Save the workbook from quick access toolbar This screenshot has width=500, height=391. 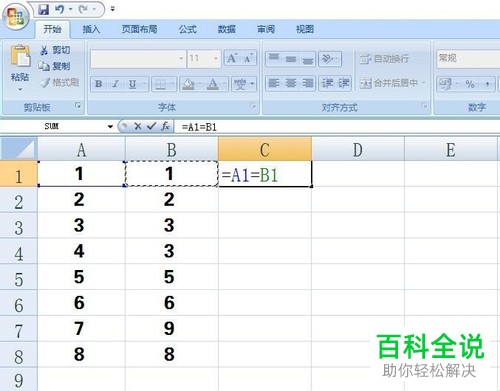coord(43,9)
